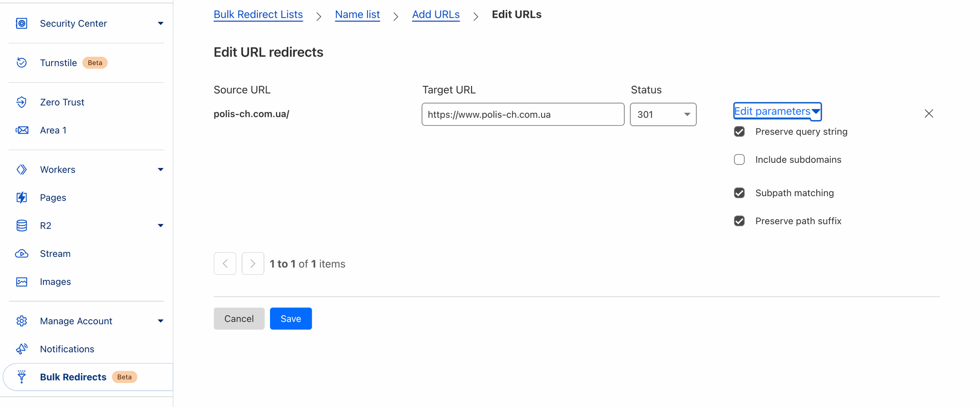Screen dimensions: 980x407
Task: Collapse the Edit parameters section
Action: (x=777, y=111)
